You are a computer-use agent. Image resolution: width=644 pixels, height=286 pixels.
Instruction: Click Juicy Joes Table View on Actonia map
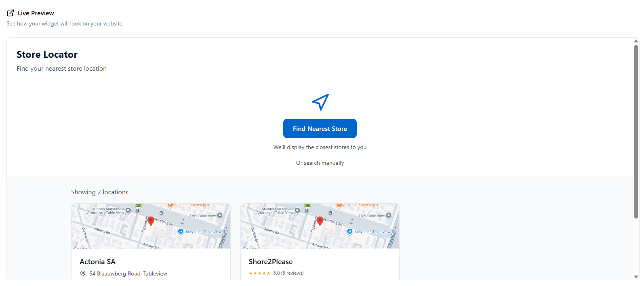[203, 232]
